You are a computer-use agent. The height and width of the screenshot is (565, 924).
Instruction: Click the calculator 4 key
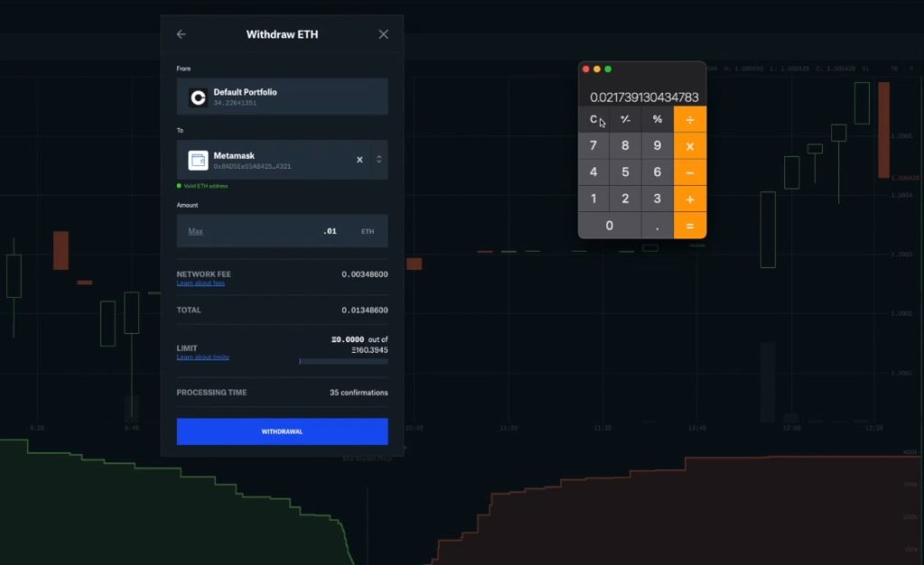point(594,172)
